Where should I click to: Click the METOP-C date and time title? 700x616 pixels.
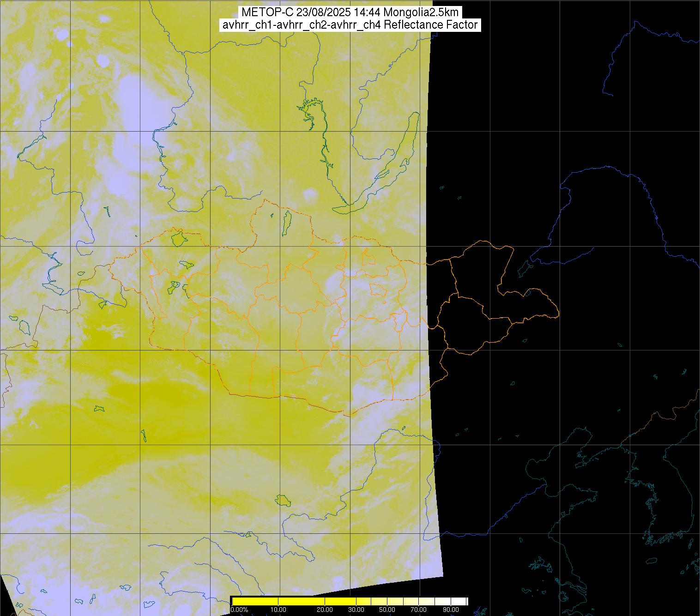pyautogui.click(x=350, y=12)
